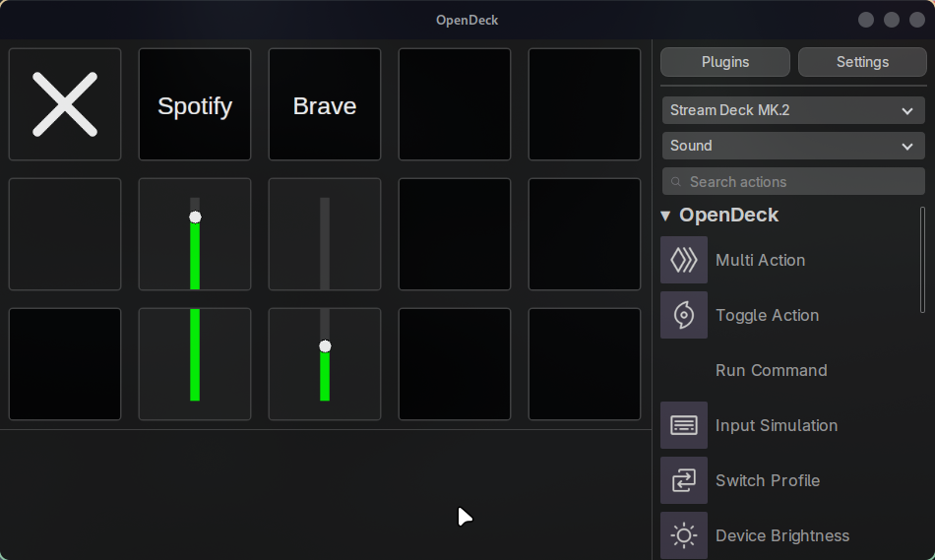935x560 pixels.
Task: Open the Sound profile dropdown
Action: point(793,146)
